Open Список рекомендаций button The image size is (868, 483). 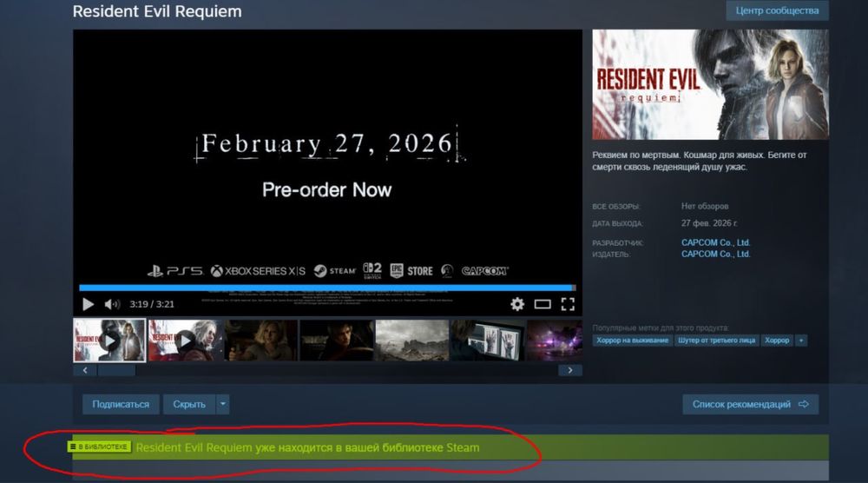pyautogui.click(x=750, y=404)
